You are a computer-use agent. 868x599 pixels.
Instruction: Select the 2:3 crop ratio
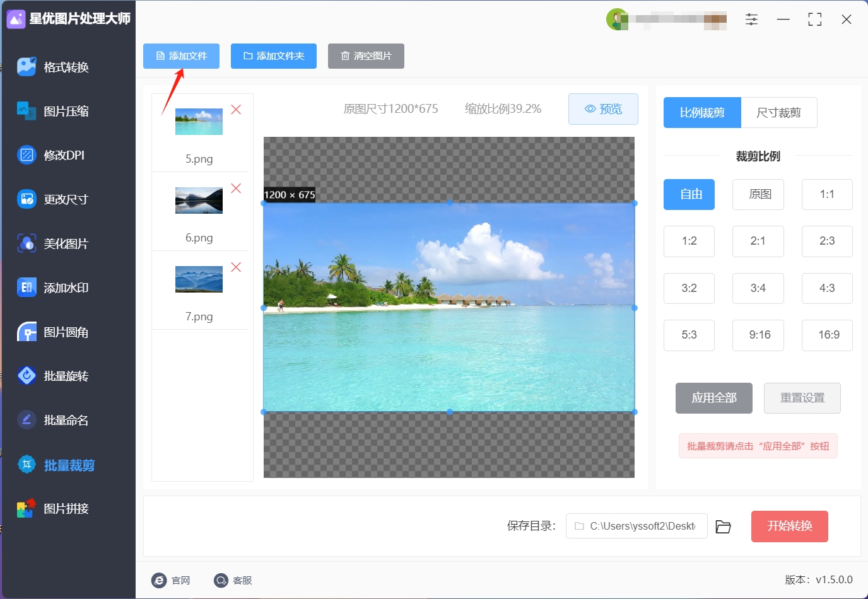point(827,241)
